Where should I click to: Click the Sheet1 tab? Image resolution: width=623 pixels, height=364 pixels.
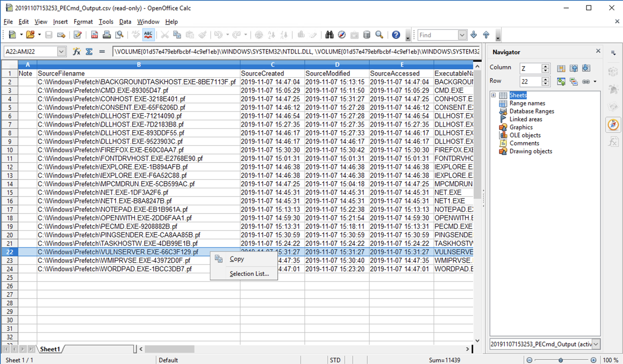(50, 349)
